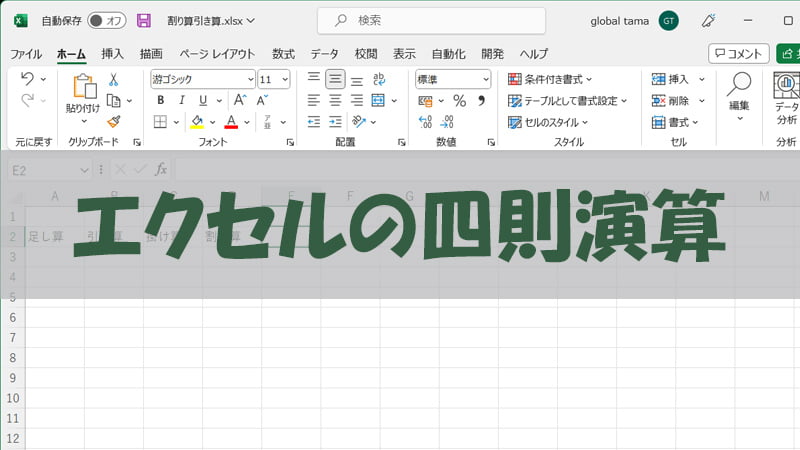The image size is (800, 450).
Task: Toggle bold formatting
Action: tap(160, 100)
